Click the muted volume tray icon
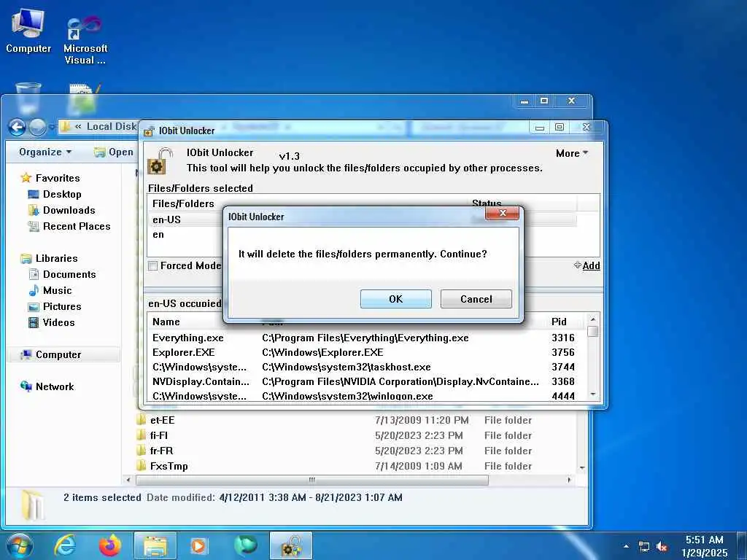 point(662,546)
